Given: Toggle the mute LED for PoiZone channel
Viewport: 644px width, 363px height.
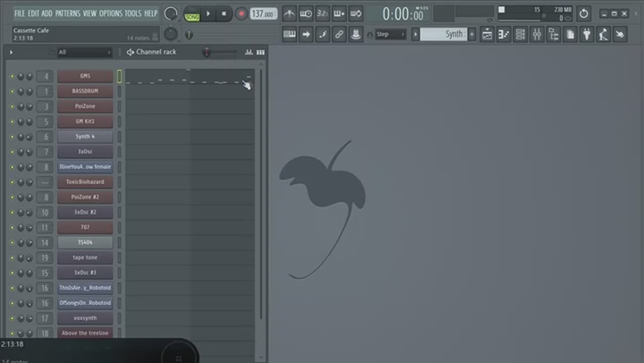Looking at the screenshot, I should [12, 107].
